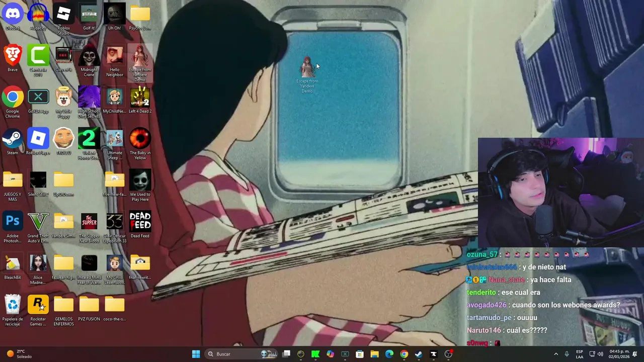Select the Hello Neighbor icon
The width and height of the screenshot is (644, 362).
coord(114,61)
